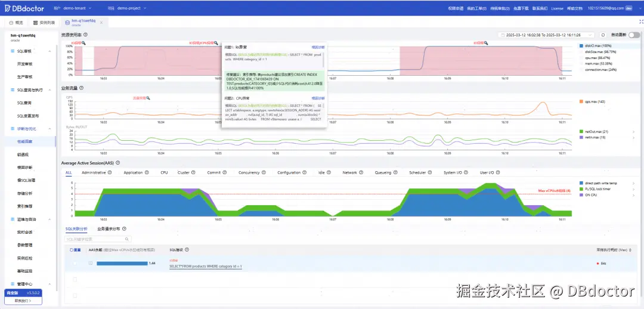Close the hm-q1swefdq instance tab
This screenshot has width=644, height=309.
(101, 22)
